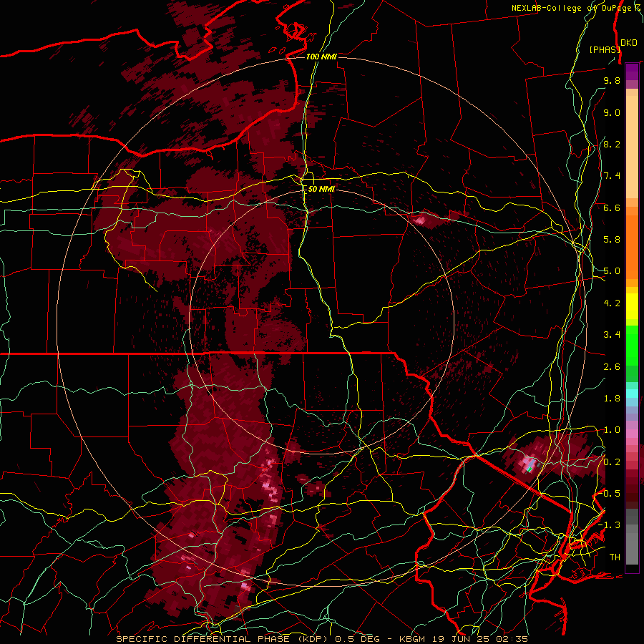Click the DKD label above the color scale

point(629,43)
